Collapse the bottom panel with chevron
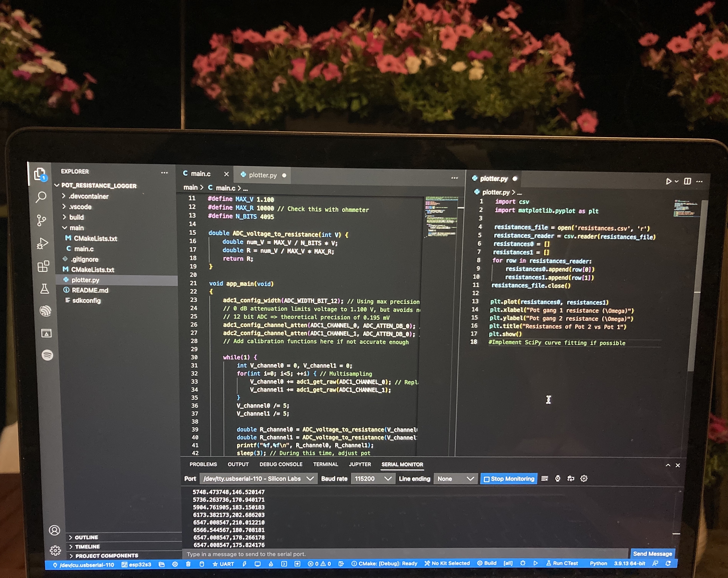 (668, 465)
